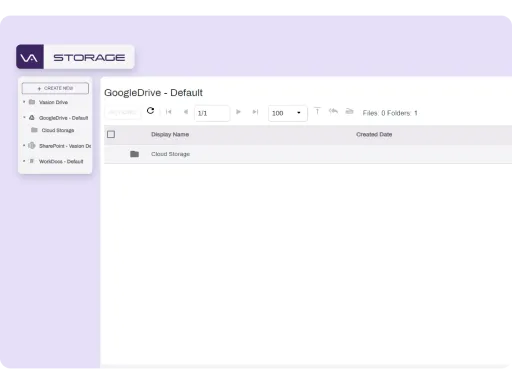Expand the Vasion Drive tree node
The height and width of the screenshot is (384, 512).
(x=24, y=102)
